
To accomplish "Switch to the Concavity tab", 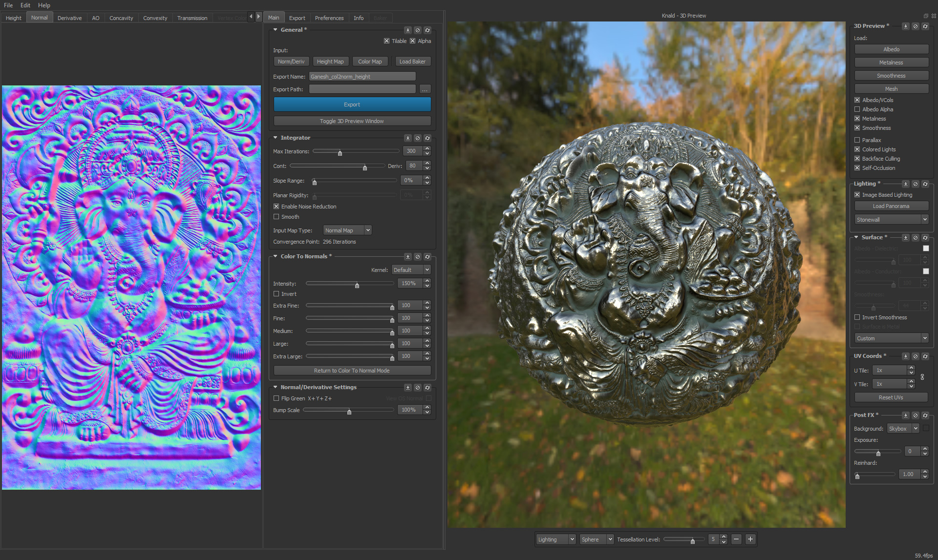I will point(121,18).
